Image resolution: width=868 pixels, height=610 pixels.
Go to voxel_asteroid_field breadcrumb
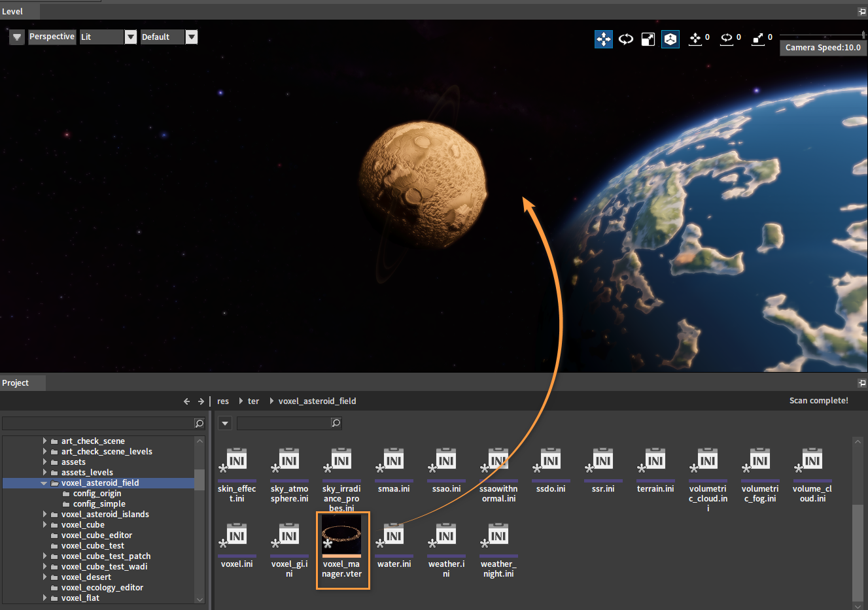pos(317,401)
